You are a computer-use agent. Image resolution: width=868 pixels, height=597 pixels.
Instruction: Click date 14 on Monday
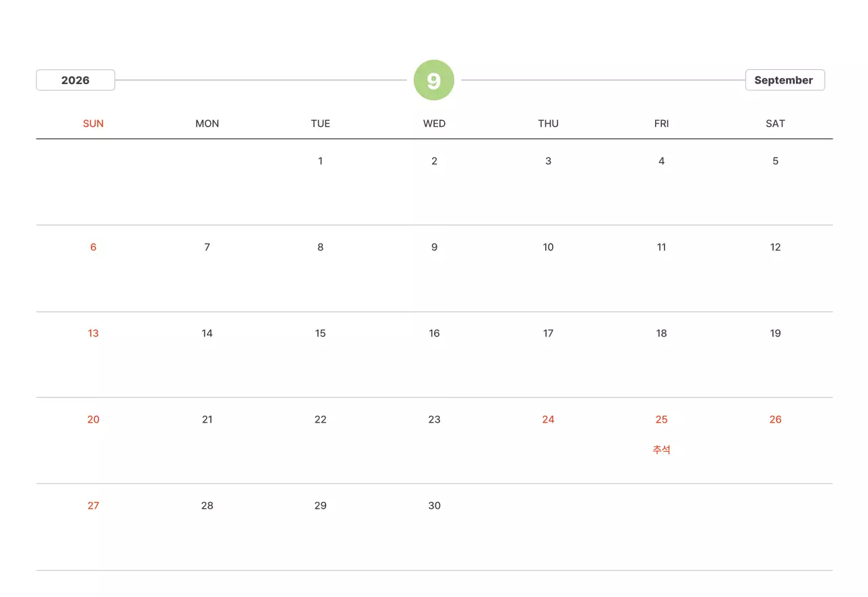click(207, 333)
